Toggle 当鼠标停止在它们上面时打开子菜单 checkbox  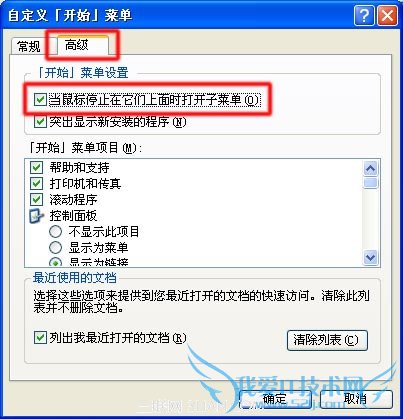click(40, 100)
